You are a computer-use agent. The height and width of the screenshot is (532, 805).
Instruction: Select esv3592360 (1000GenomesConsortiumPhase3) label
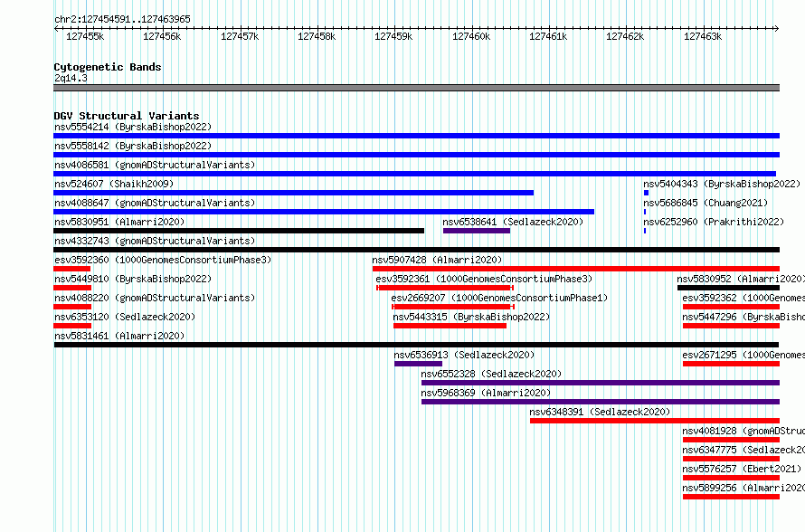click(163, 260)
